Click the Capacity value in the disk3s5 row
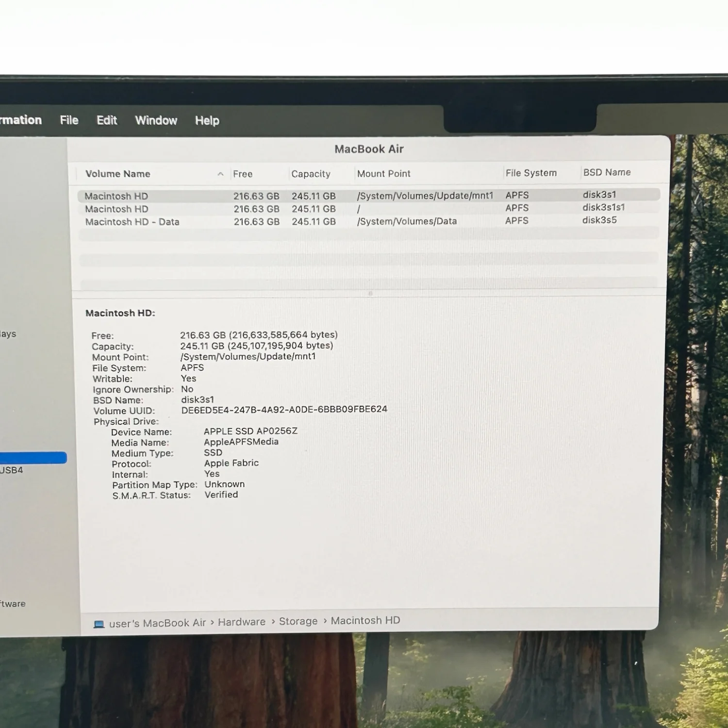Screen dimensions: 728x728 click(x=314, y=221)
